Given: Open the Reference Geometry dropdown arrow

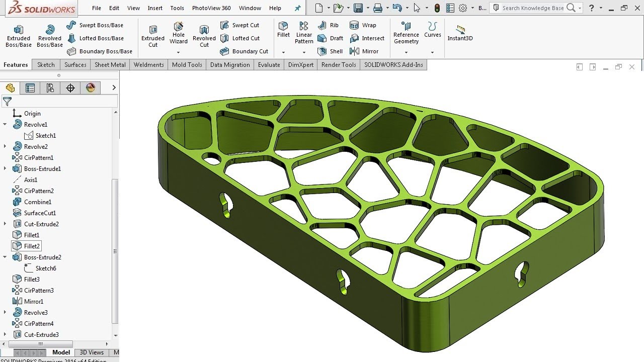Looking at the screenshot, I should click(x=406, y=52).
